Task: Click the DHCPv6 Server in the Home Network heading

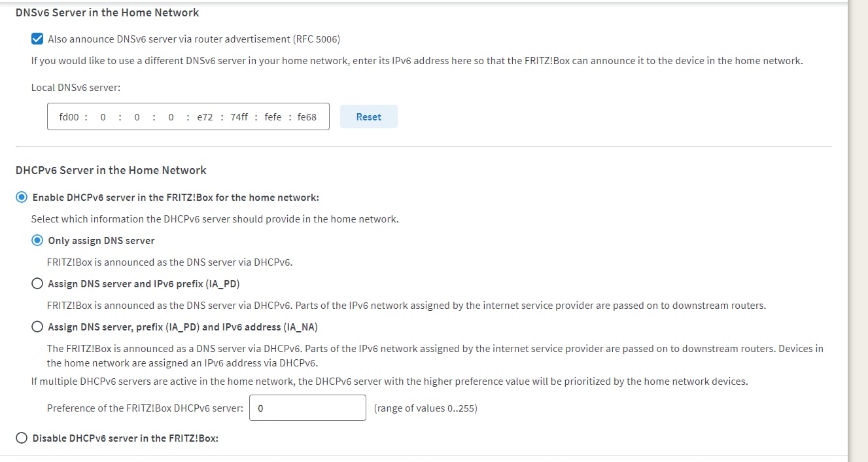Action: [x=111, y=170]
